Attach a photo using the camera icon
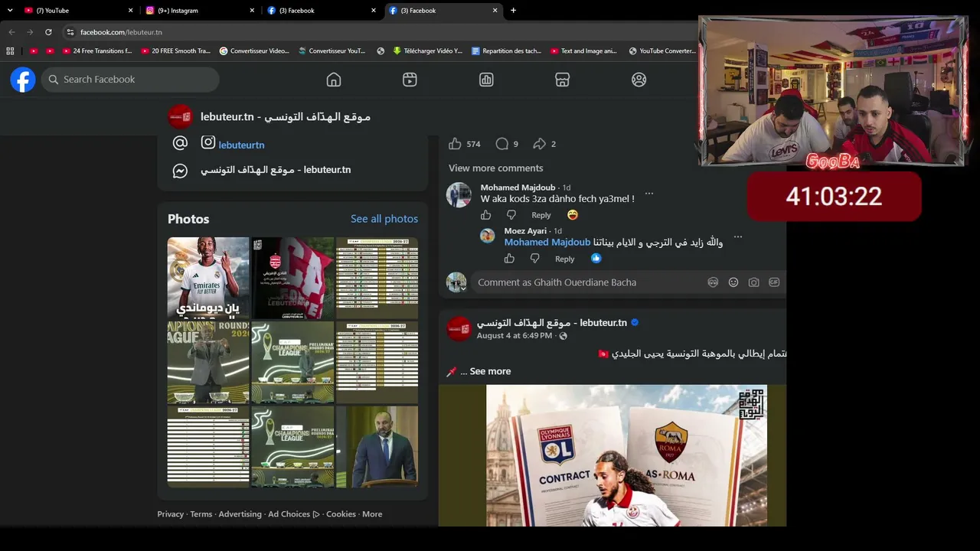Viewport: 980px width, 551px height. point(754,282)
